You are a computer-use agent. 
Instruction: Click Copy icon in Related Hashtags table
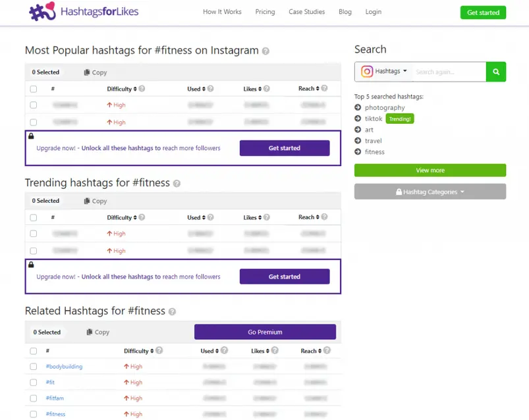(90, 332)
